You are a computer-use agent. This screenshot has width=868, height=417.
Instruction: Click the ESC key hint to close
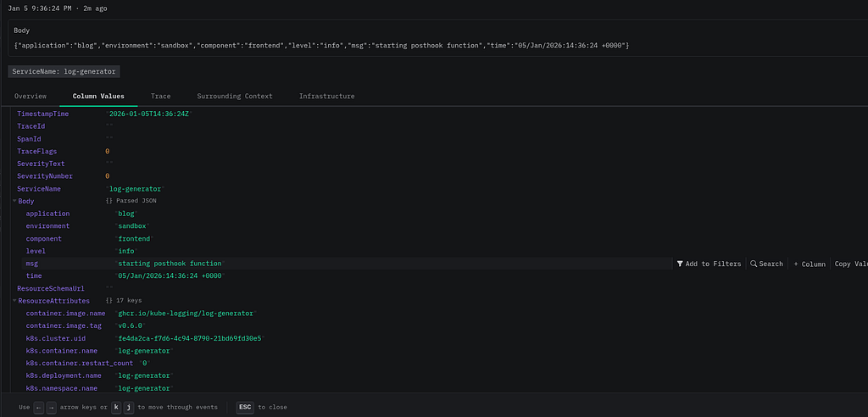pos(245,407)
